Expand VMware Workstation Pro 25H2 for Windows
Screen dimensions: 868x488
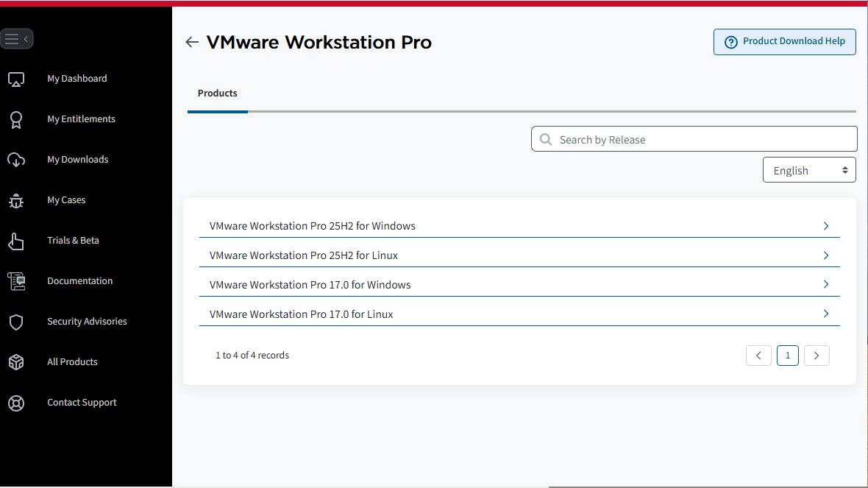(825, 226)
